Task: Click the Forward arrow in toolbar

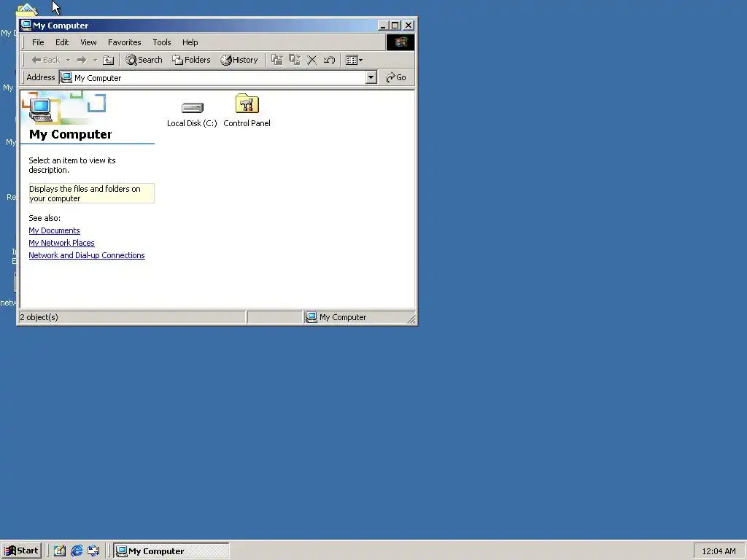Action: (x=82, y=60)
